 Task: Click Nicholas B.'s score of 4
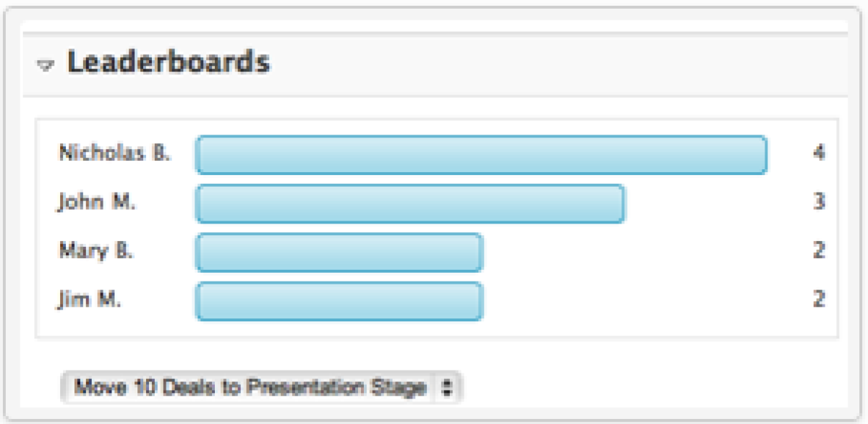(x=818, y=153)
